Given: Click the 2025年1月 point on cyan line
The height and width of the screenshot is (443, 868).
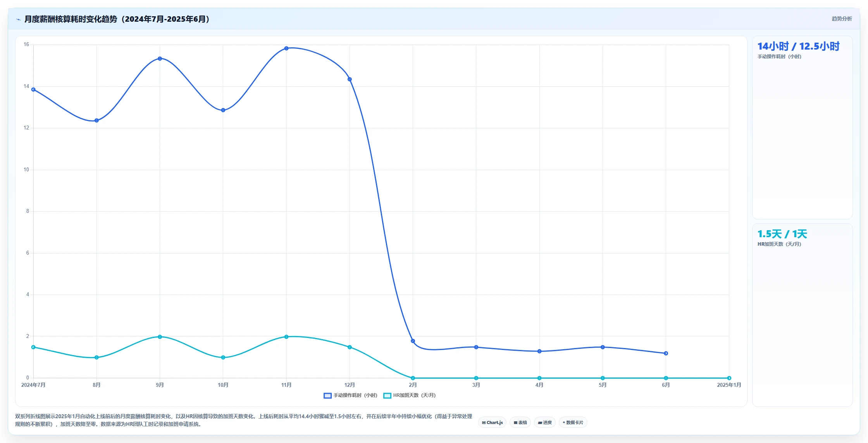Looking at the screenshot, I should pyautogui.click(x=729, y=378).
